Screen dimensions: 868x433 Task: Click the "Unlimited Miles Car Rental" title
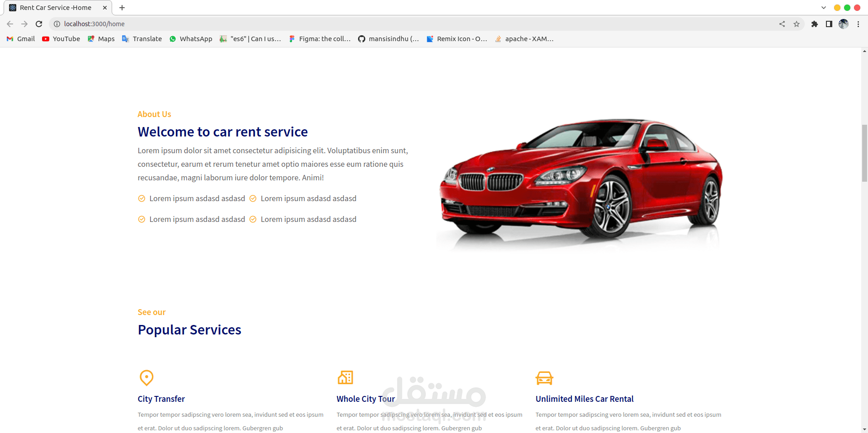point(585,399)
